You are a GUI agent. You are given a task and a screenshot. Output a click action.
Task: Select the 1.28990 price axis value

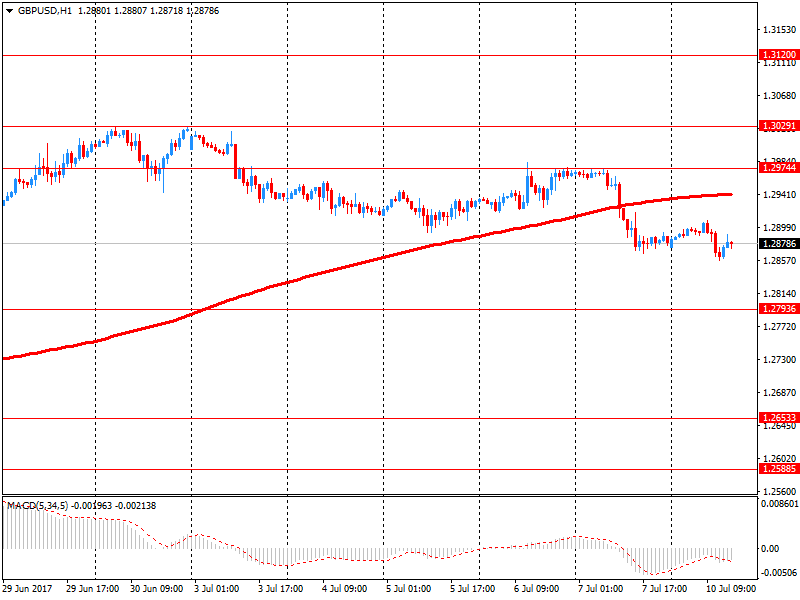coord(779,228)
